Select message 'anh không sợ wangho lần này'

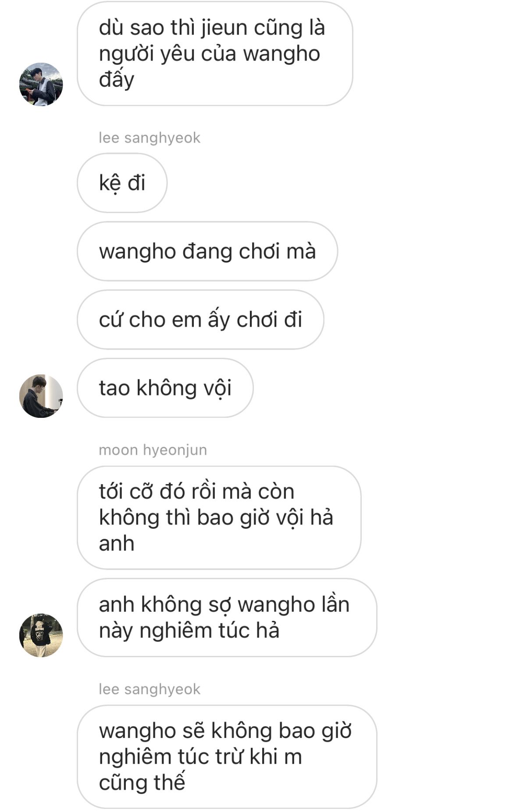(227, 617)
